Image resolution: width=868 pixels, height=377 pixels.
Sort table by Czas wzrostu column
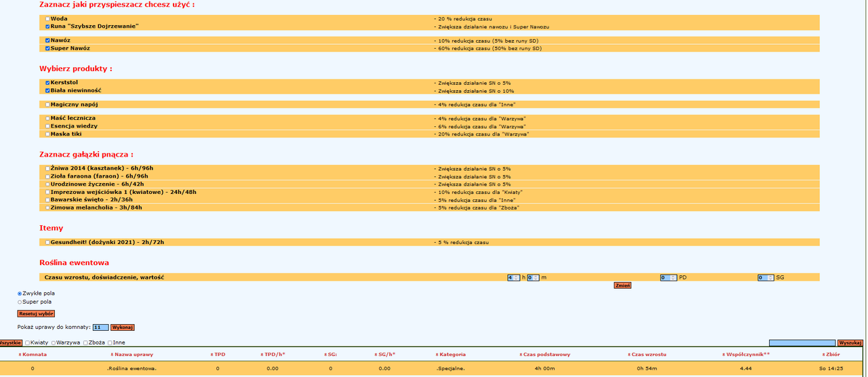646,355
